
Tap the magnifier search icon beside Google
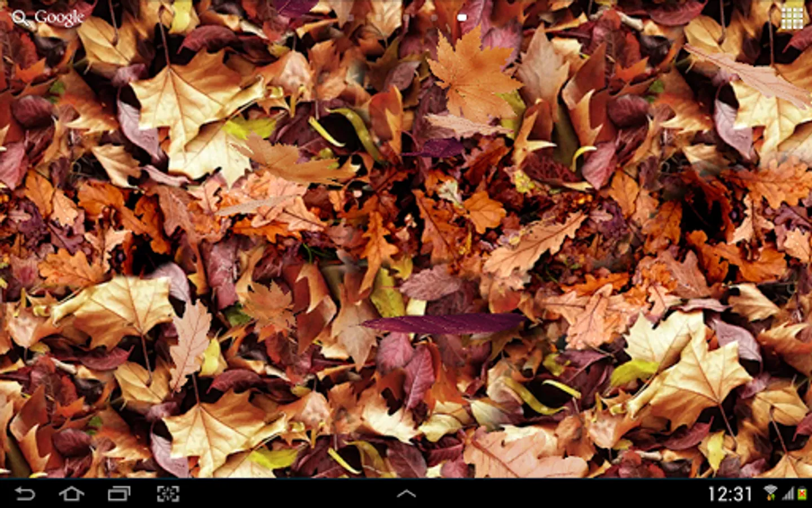[x=20, y=18]
